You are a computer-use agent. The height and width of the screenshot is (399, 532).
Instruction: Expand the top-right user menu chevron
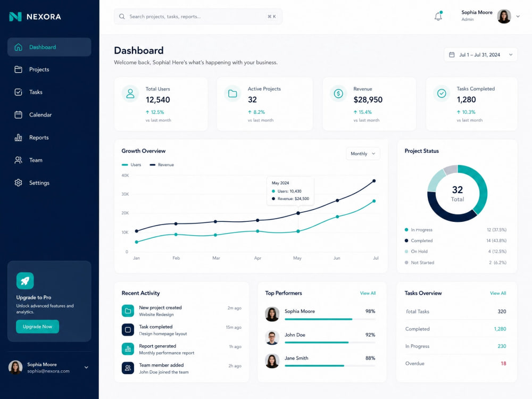coord(518,16)
